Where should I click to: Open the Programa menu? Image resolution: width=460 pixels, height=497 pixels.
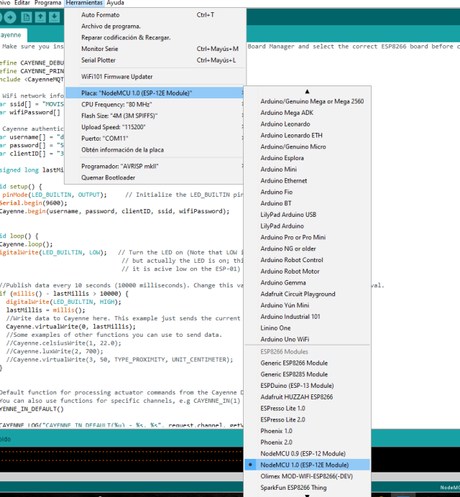tap(48, 3)
